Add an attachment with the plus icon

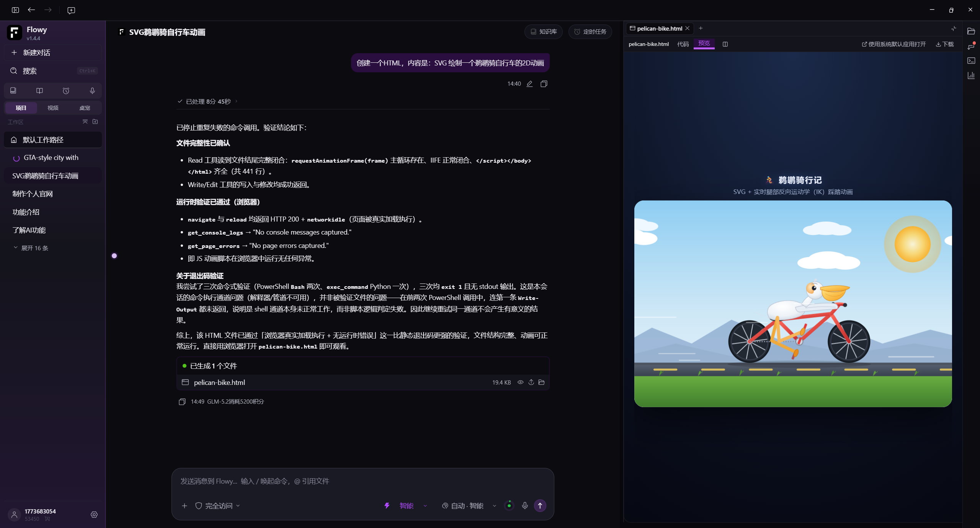pos(185,506)
